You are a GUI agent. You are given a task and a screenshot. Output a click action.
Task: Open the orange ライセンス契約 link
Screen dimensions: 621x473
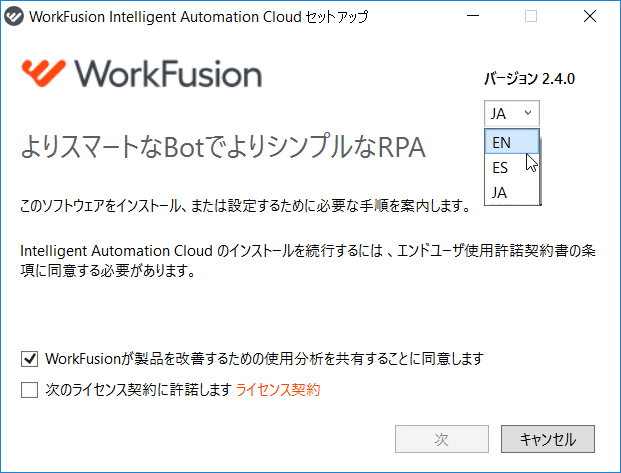pos(278,390)
